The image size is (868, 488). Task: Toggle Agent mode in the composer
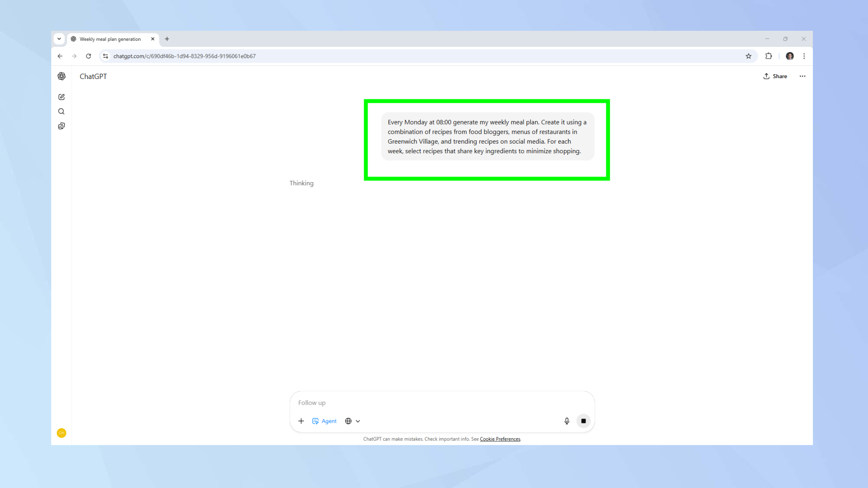[x=324, y=421]
